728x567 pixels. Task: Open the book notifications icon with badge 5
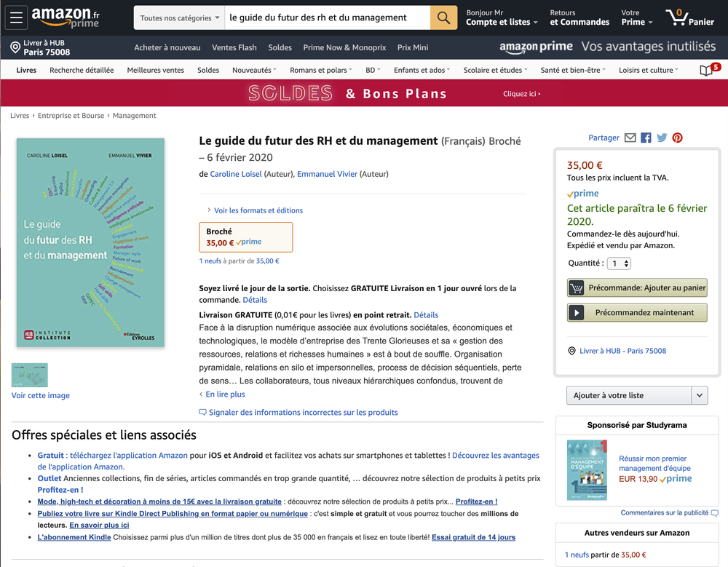[x=710, y=70]
